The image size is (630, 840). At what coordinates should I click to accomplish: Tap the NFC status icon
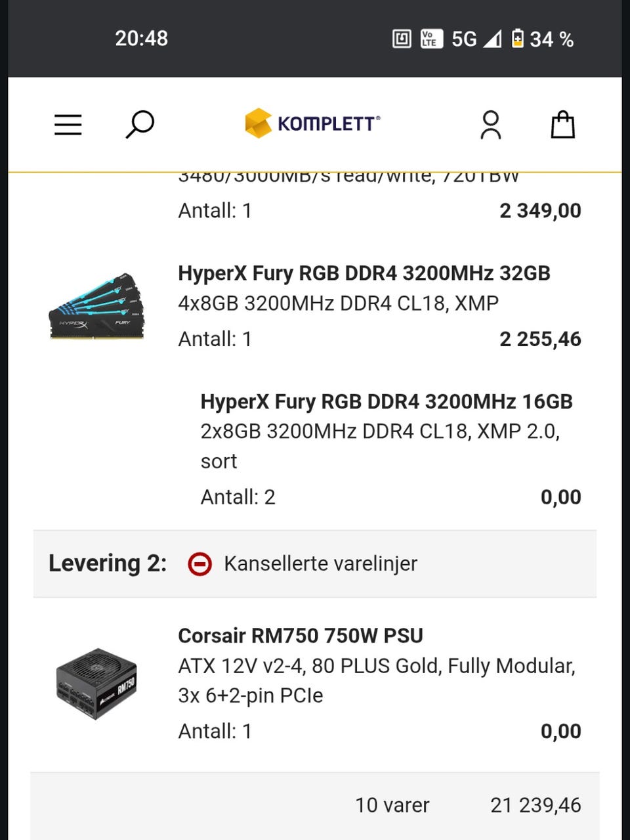point(402,39)
